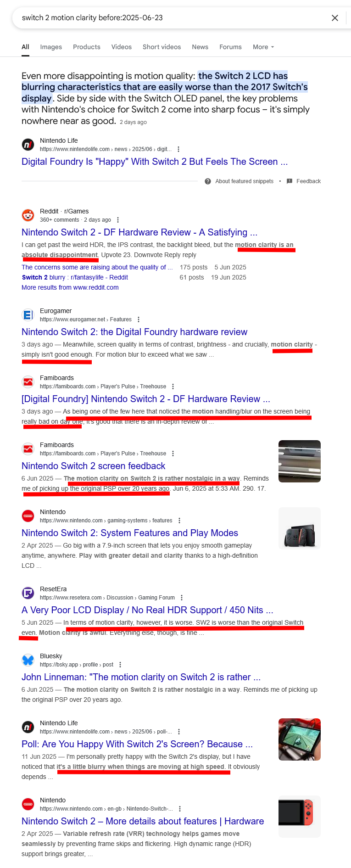The image size is (351, 868).
Task: Open Switch 2 console thumbnail beside System Features result
Action: pyautogui.click(x=300, y=528)
